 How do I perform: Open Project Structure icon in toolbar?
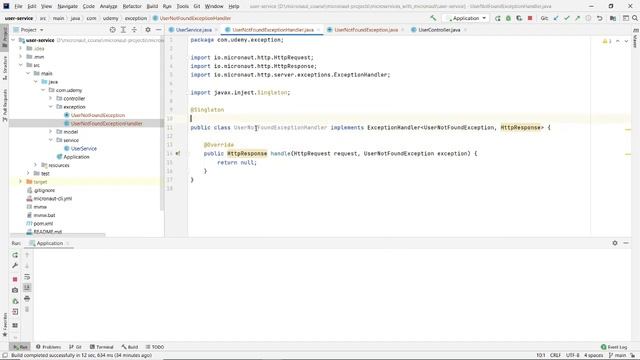pyautogui.click(x=613, y=18)
